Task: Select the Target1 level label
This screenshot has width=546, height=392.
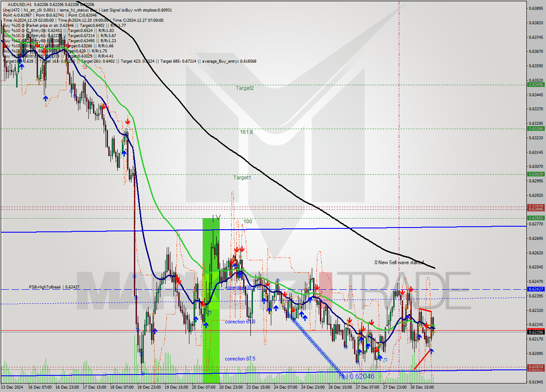Action: point(242,177)
